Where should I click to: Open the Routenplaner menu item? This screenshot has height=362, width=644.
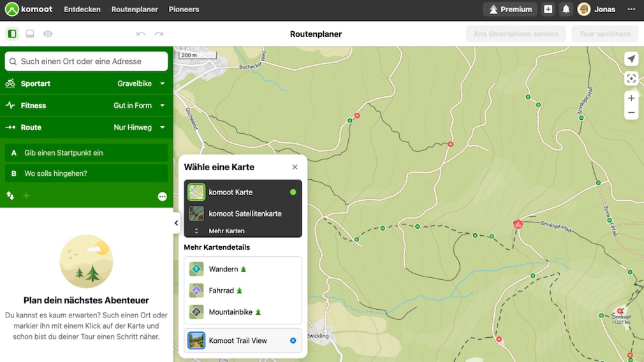pyautogui.click(x=135, y=9)
